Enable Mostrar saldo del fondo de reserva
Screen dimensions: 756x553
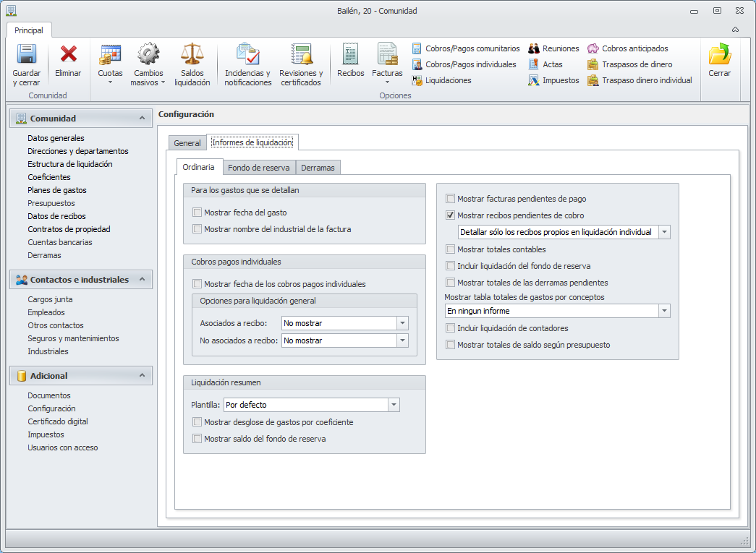pos(198,439)
